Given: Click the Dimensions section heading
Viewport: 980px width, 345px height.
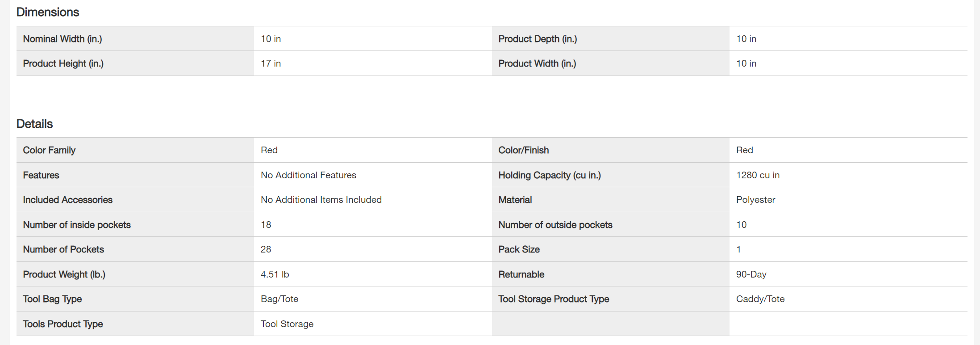Looking at the screenshot, I should coord(48,12).
